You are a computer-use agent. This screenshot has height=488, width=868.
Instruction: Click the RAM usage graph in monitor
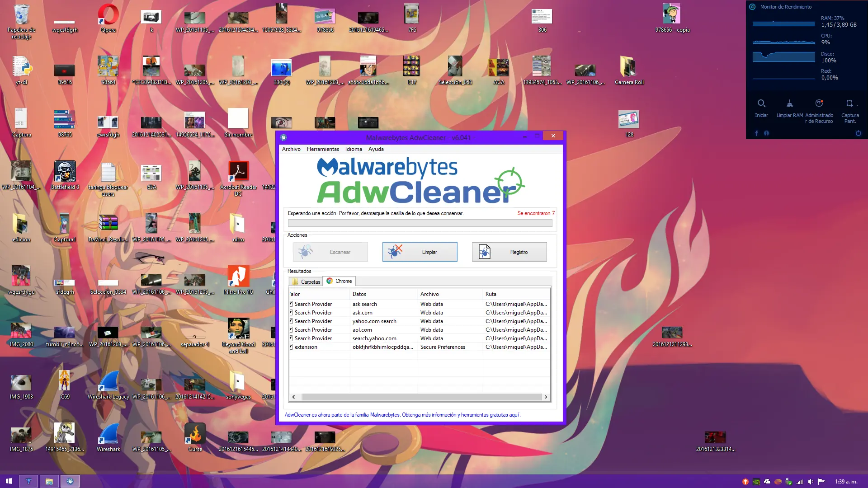783,23
